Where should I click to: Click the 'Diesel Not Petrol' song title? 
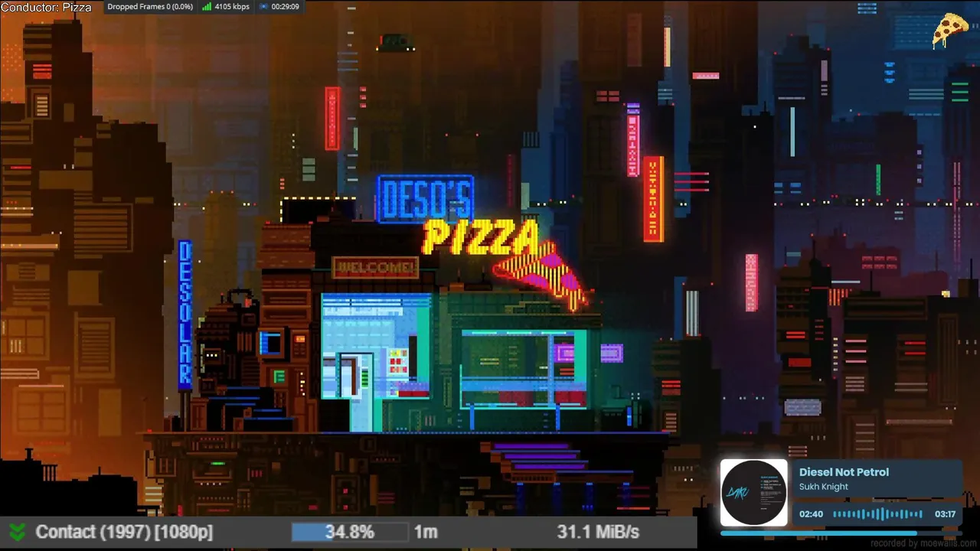click(x=844, y=472)
